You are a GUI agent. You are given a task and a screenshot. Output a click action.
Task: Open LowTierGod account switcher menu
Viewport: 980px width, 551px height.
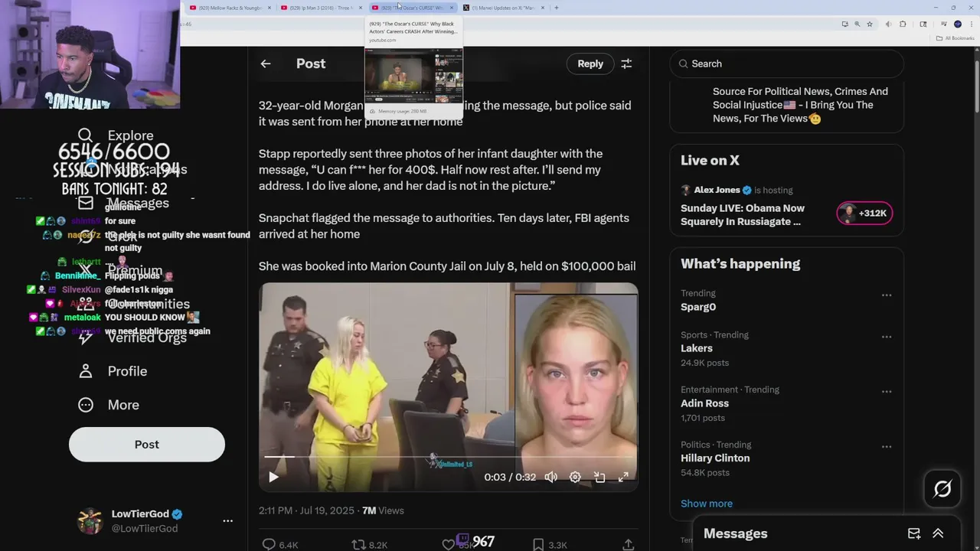tap(227, 520)
